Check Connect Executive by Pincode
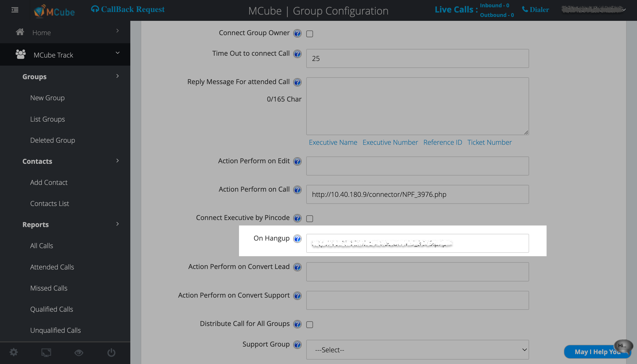The image size is (637, 364). (309, 219)
